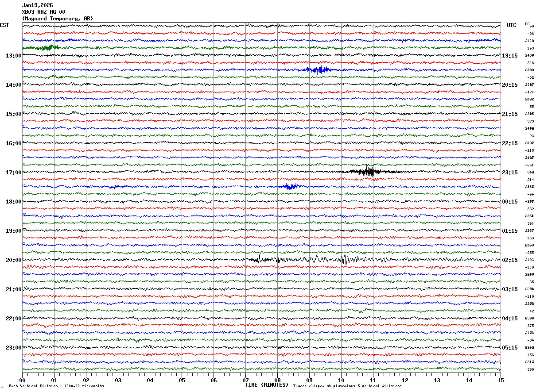Click the TIME (MINUTES) axis title

[x=267, y=385]
